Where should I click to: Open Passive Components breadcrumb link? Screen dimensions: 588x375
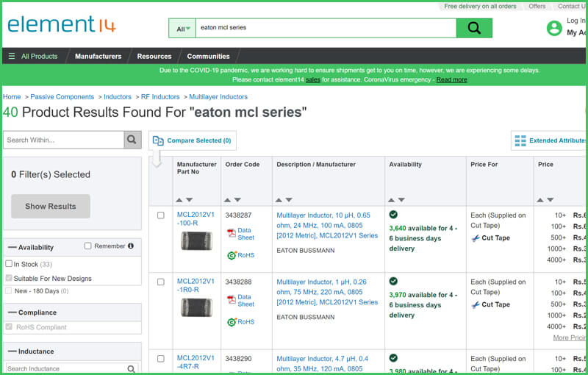[62, 97]
